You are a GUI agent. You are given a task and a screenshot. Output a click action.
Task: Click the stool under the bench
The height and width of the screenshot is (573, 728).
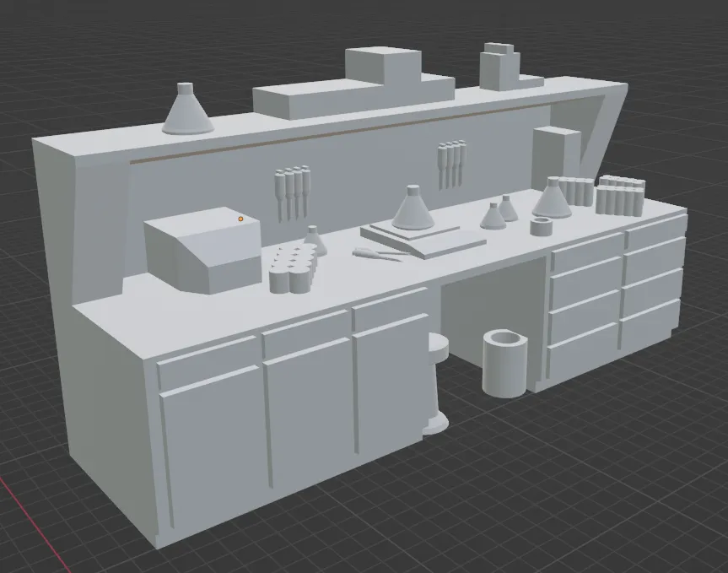435,384
